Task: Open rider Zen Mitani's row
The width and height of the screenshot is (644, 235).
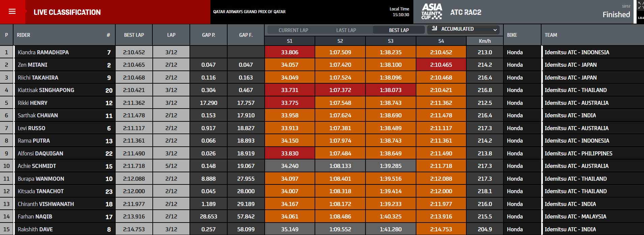Action: pos(32,65)
